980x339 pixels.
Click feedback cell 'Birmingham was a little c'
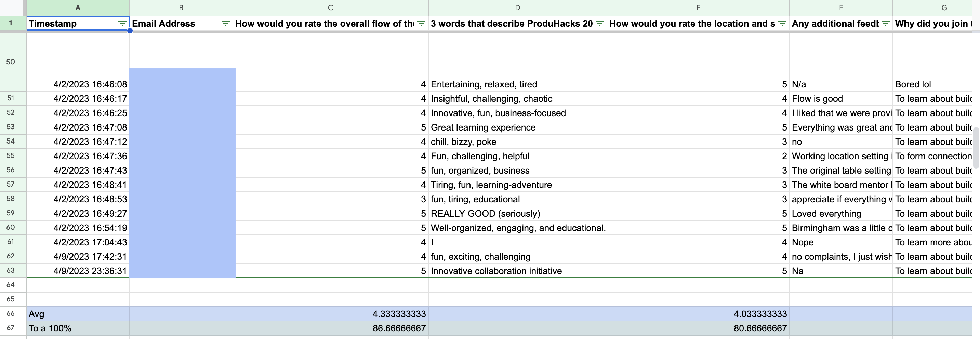click(841, 228)
